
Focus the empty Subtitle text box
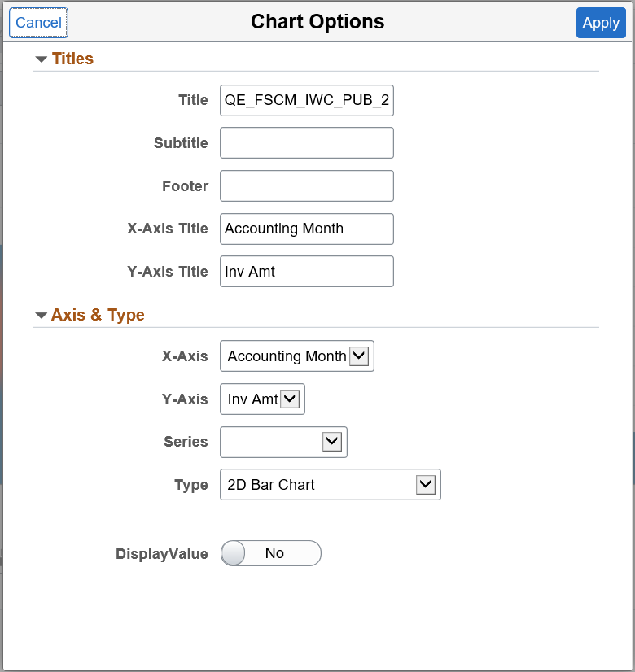click(x=306, y=143)
